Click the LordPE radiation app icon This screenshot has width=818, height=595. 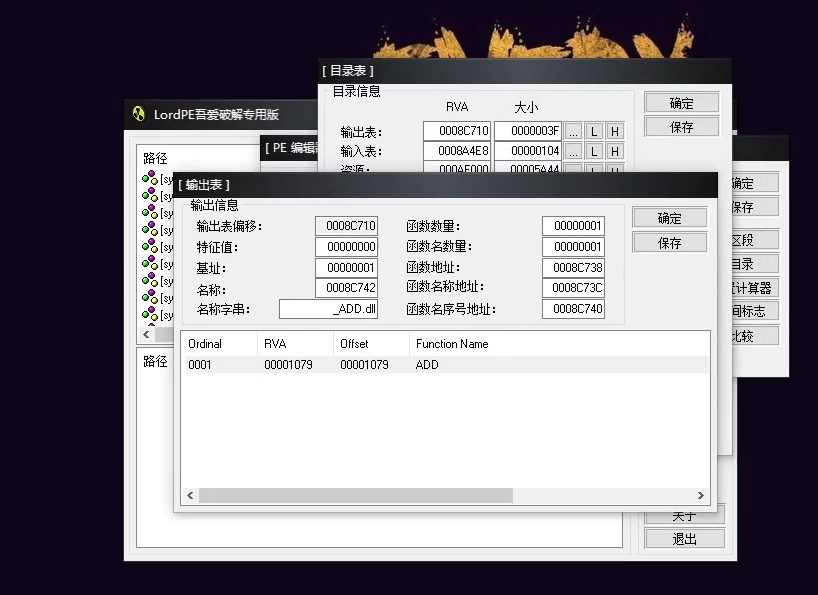tap(139, 114)
